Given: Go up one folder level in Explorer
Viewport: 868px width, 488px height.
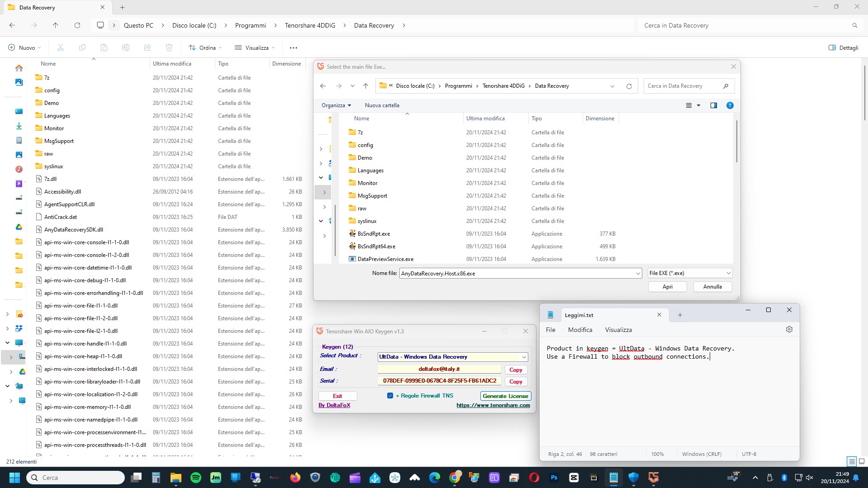Looking at the screenshot, I should point(55,25).
